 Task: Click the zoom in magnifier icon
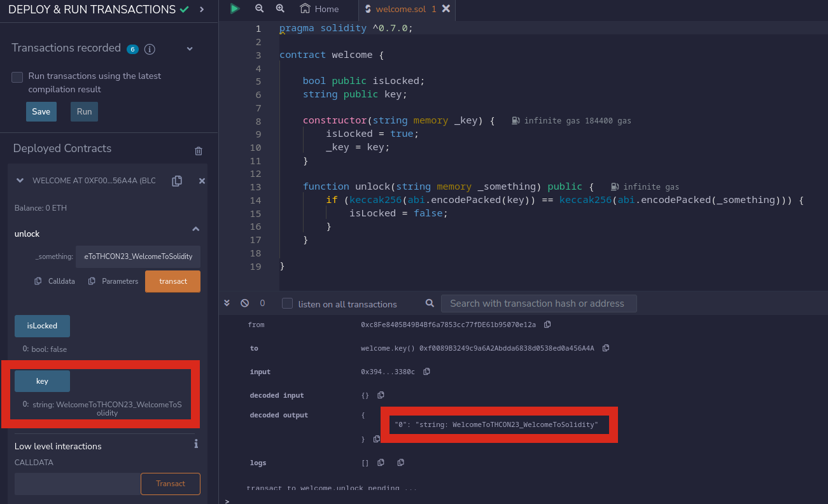coord(280,9)
